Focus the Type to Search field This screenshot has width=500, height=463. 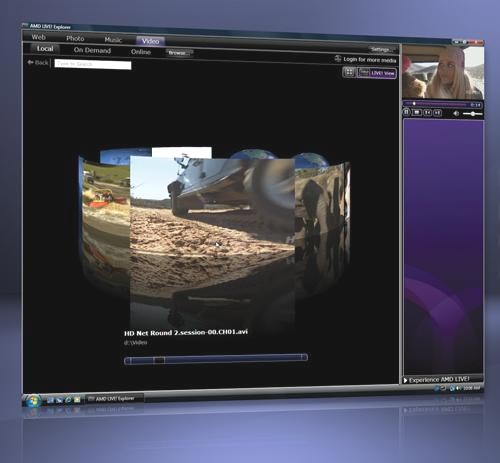(x=93, y=64)
